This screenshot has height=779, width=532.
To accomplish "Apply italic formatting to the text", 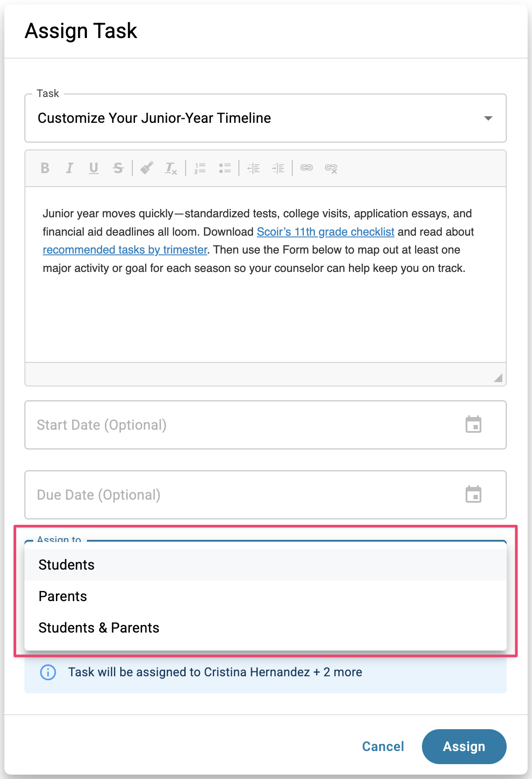I will 69,168.
